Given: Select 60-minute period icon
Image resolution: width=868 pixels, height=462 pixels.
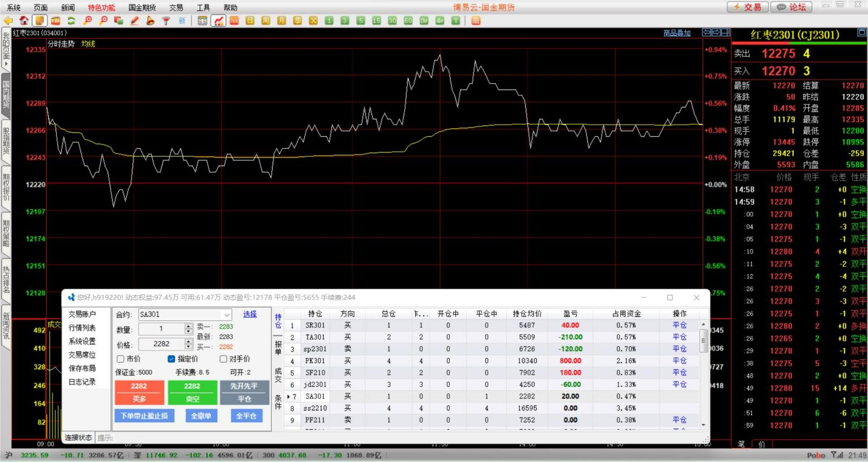Looking at the screenshot, I should pyautogui.click(x=408, y=21).
